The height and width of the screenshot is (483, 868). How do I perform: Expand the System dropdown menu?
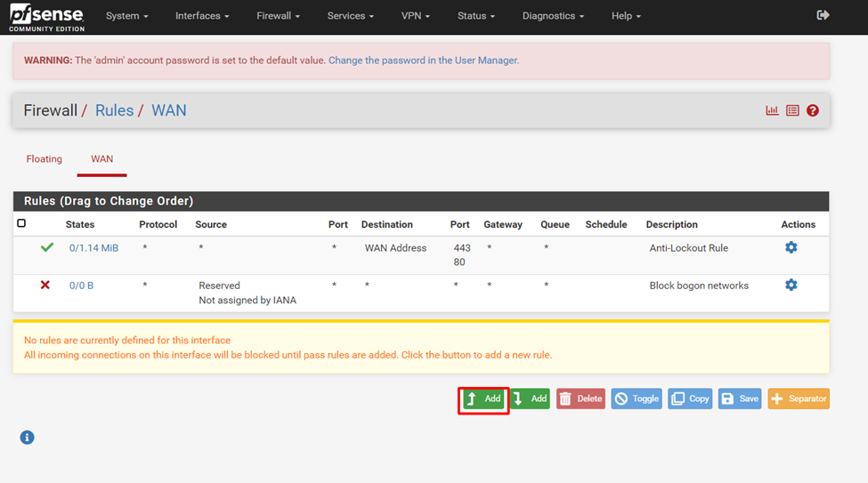point(126,16)
